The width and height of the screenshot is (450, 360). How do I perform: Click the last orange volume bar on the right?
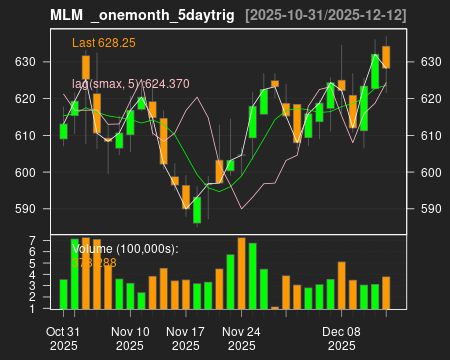pos(386,293)
